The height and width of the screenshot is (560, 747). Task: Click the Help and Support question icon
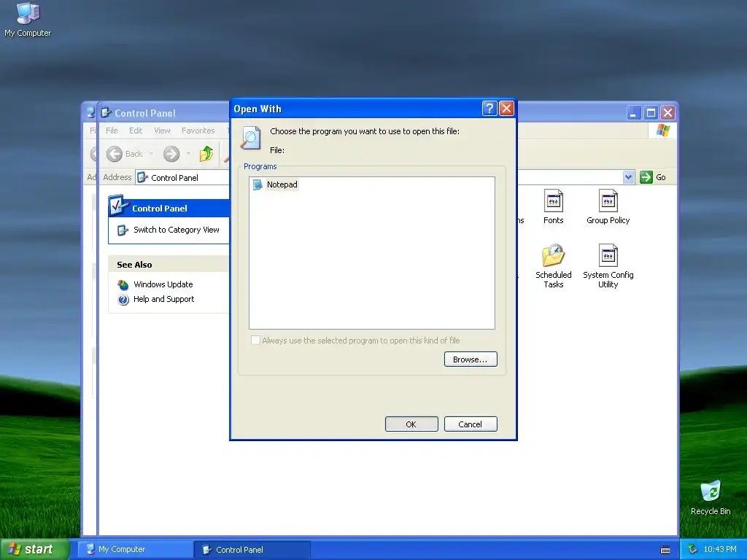coord(123,300)
